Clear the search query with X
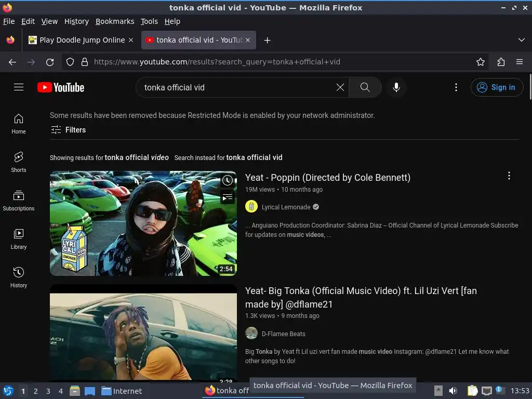Screen dimensions: 532x399 [340, 87]
